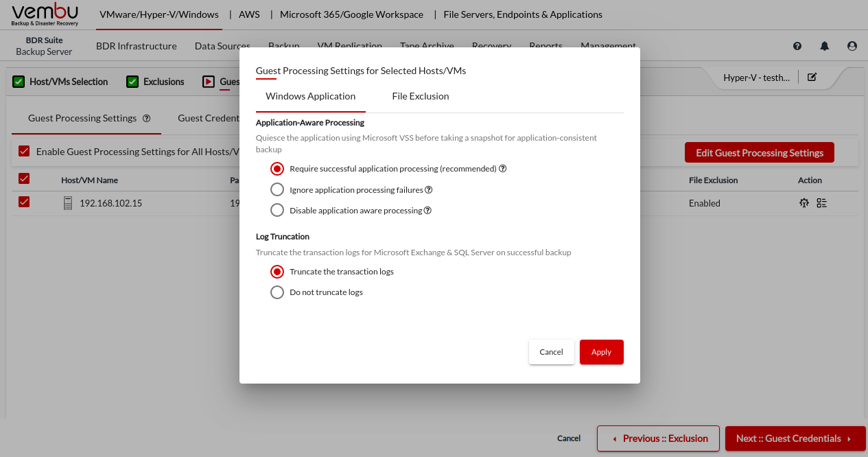
Task: Click the gear settings icon in Action column
Action: (804, 203)
